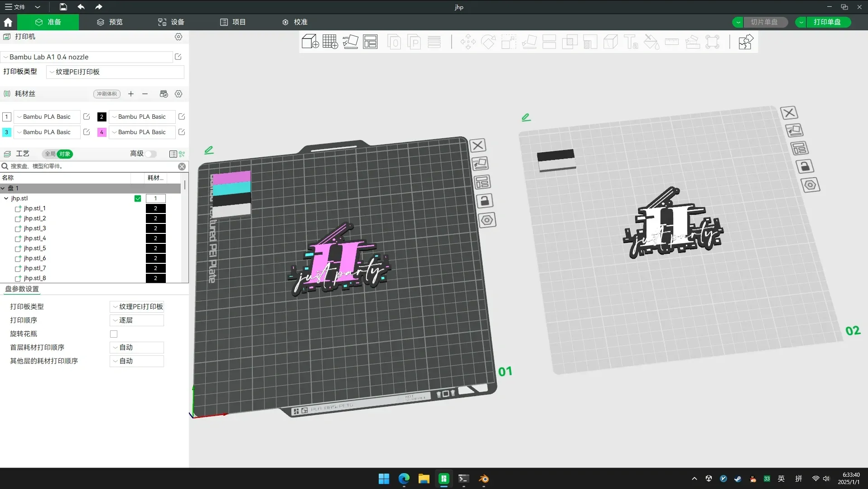This screenshot has width=868, height=489.
Task: Click the 冲刷体积 button
Action: (x=107, y=94)
